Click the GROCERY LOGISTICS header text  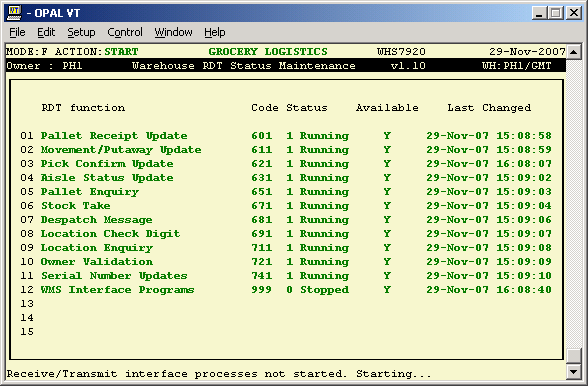click(x=268, y=51)
